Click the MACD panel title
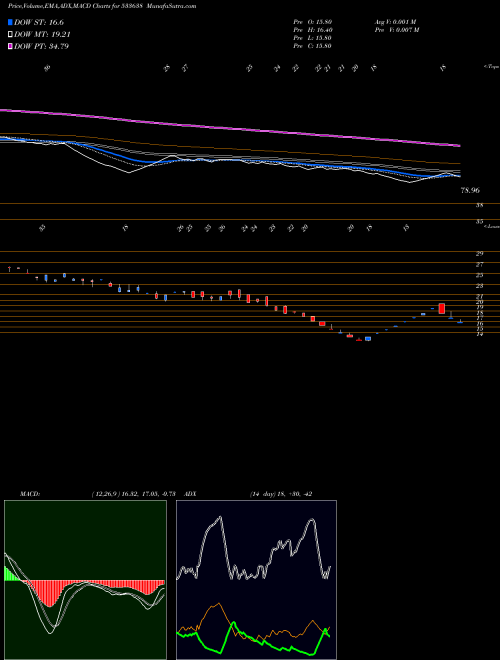Screen dimensions: 500x660 30,494
